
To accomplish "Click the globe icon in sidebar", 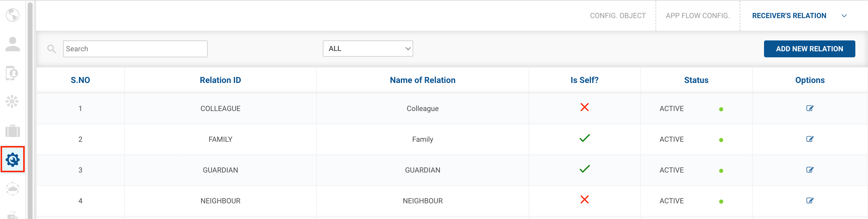I will pyautogui.click(x=12, y=15).
